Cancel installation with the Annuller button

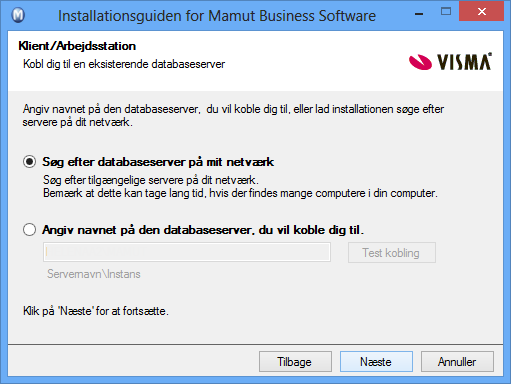(x=457, y=361)
